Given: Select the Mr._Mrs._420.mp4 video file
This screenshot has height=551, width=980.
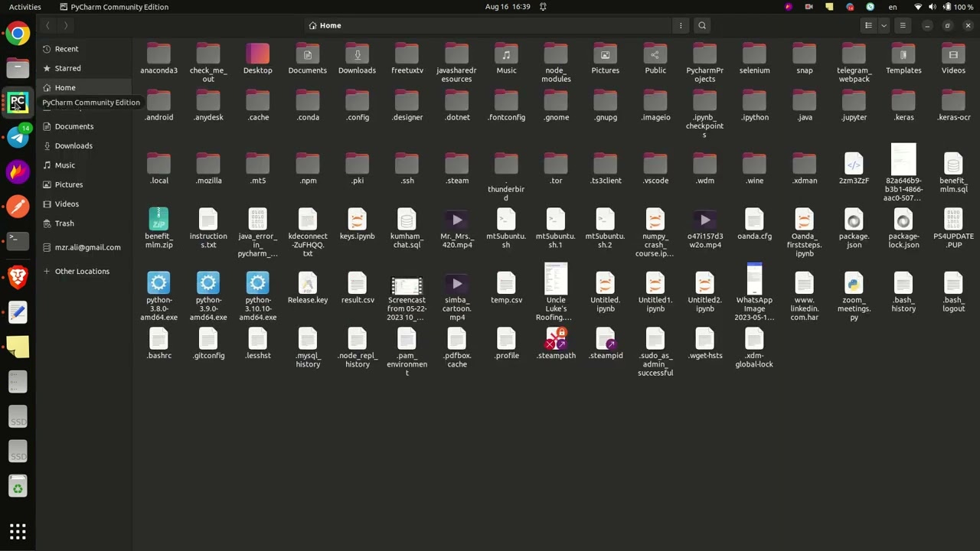Looking at the screenshot, I should [x=457, y=229].
